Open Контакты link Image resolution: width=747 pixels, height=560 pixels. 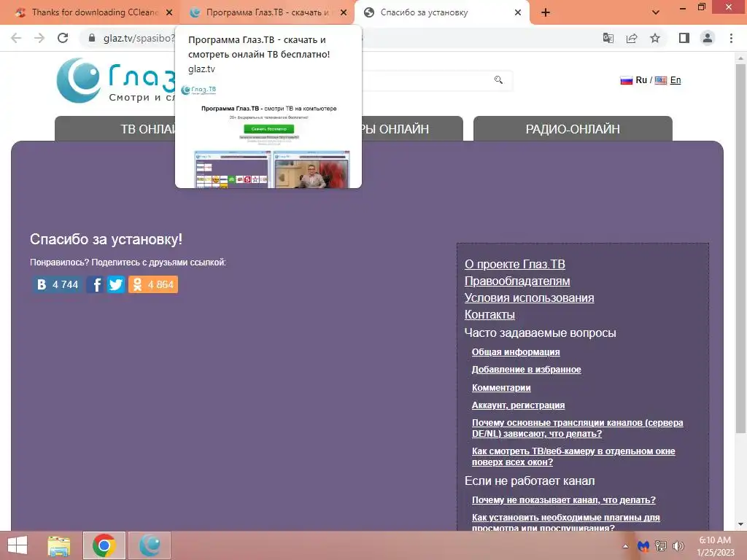click(489, 314)
